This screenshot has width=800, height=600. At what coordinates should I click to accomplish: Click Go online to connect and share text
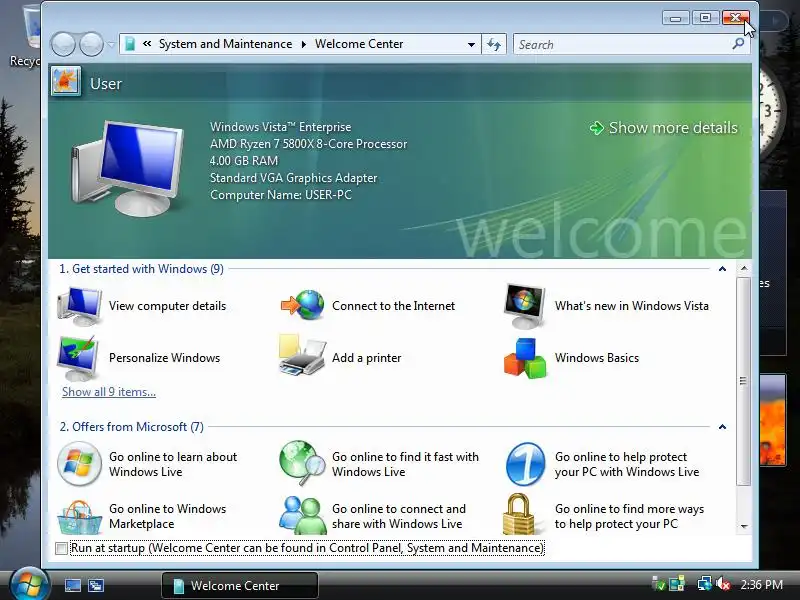(x=399, y=516)
